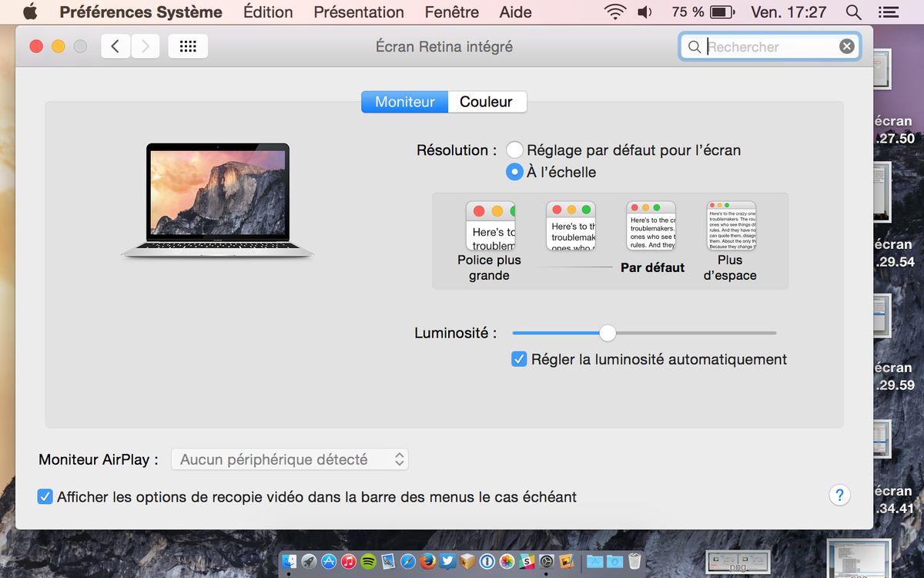Image resolution: width=924 pixels, height=578 pixels.
Task: Choose "Police plus grande" scaling option
Action: [490, 226]
